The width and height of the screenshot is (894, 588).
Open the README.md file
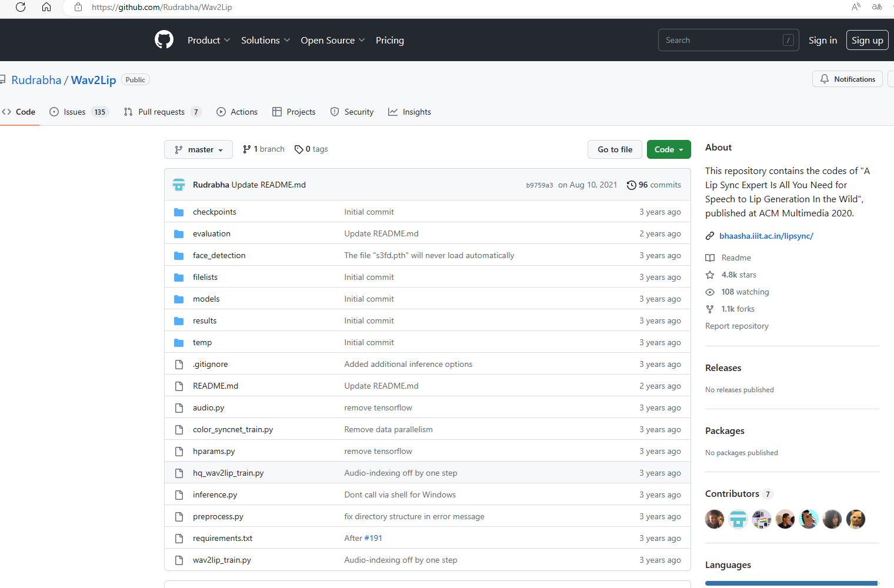215,386
